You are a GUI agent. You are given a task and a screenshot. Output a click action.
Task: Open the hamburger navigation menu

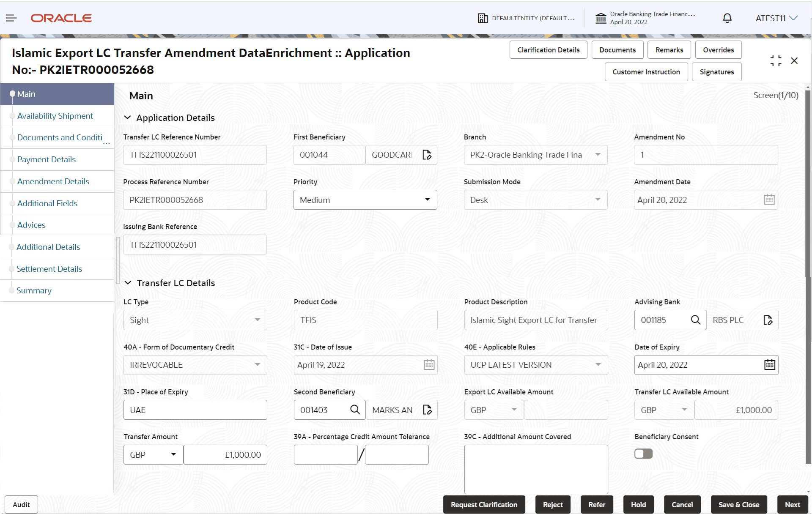tap(11, 18)
